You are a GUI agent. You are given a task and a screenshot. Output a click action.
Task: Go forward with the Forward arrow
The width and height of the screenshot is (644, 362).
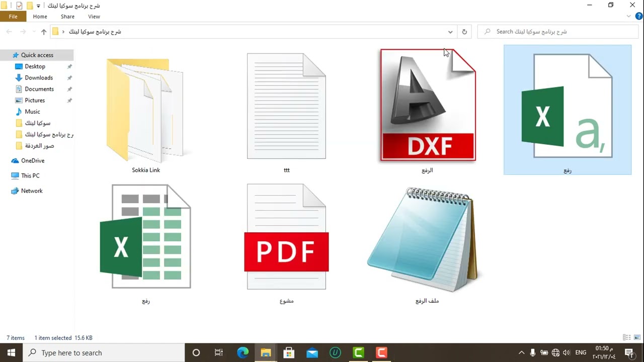pos(23,32)
